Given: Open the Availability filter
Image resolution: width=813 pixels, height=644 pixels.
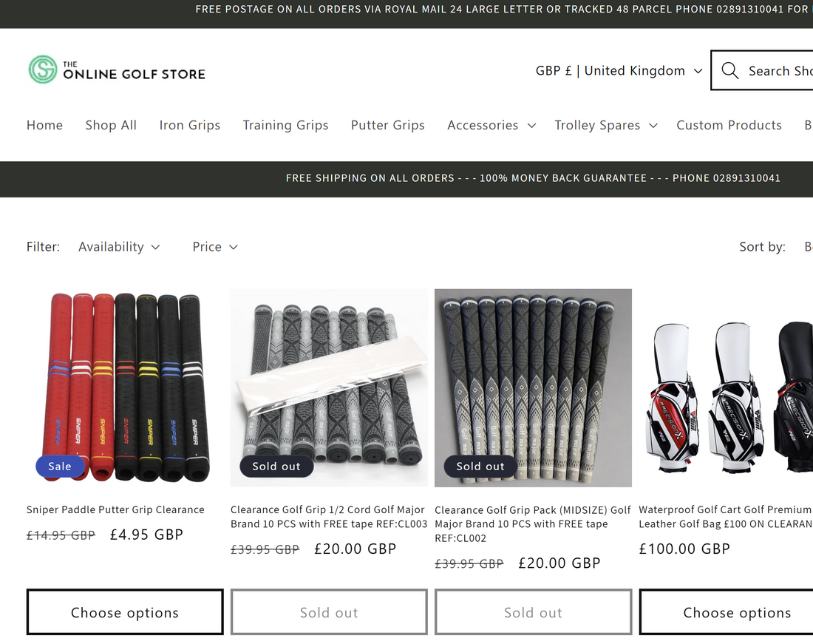Looking at the screenshot, I should (119, 247).
